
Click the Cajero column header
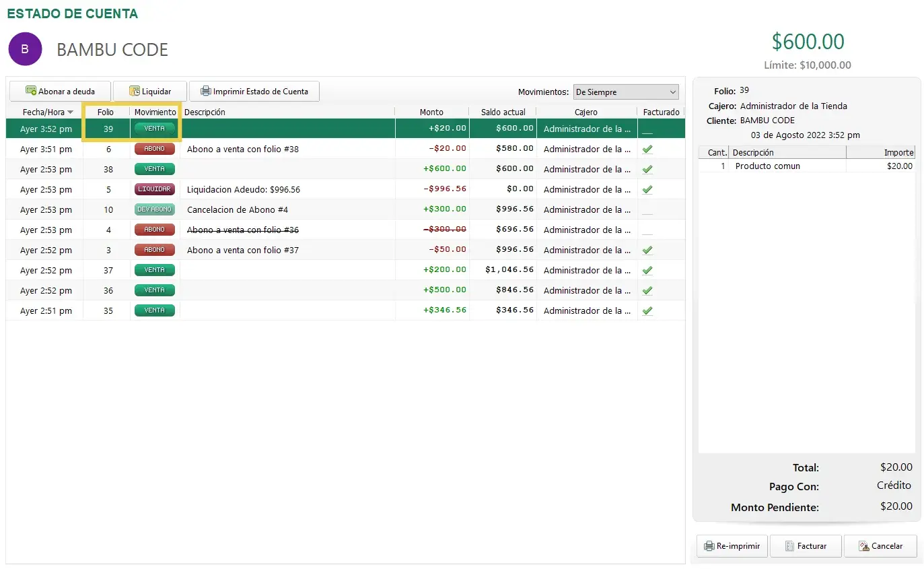[586, 112]
